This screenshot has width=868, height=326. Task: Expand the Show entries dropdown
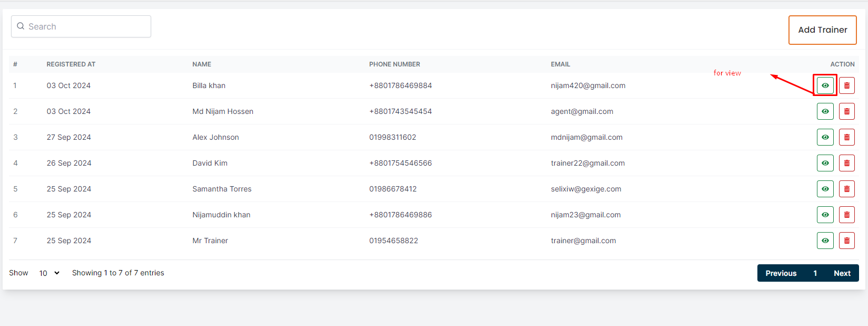tap(49, 273)
